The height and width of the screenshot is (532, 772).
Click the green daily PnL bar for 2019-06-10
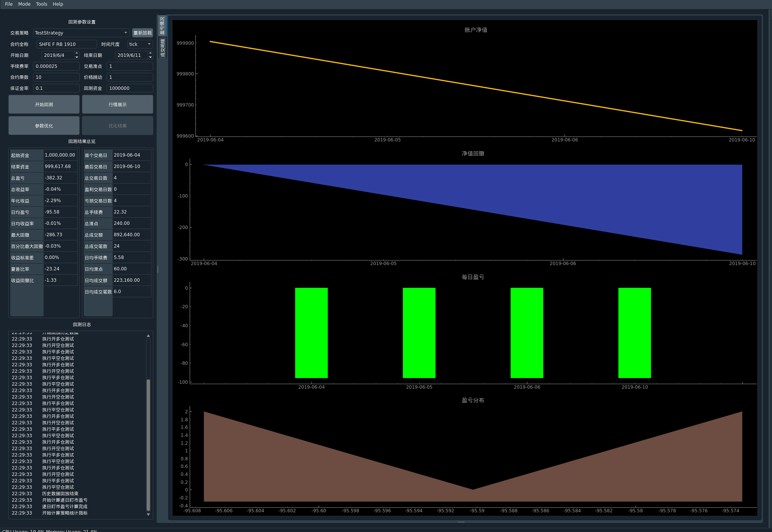635,333
